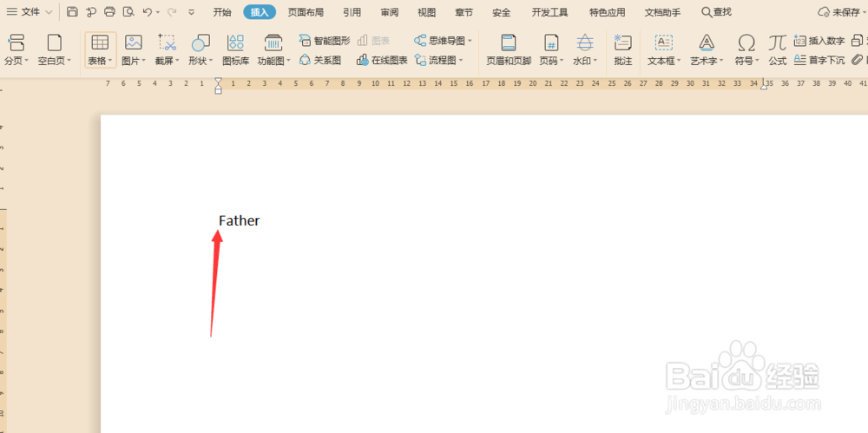Open the 安全 tab

(x=502, y=12)
